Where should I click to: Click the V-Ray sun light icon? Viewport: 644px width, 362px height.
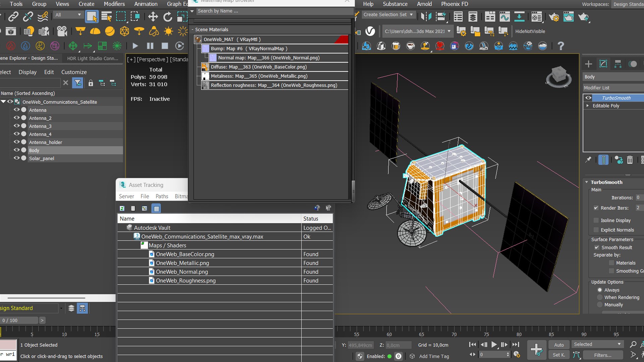(x=168, y=31)
